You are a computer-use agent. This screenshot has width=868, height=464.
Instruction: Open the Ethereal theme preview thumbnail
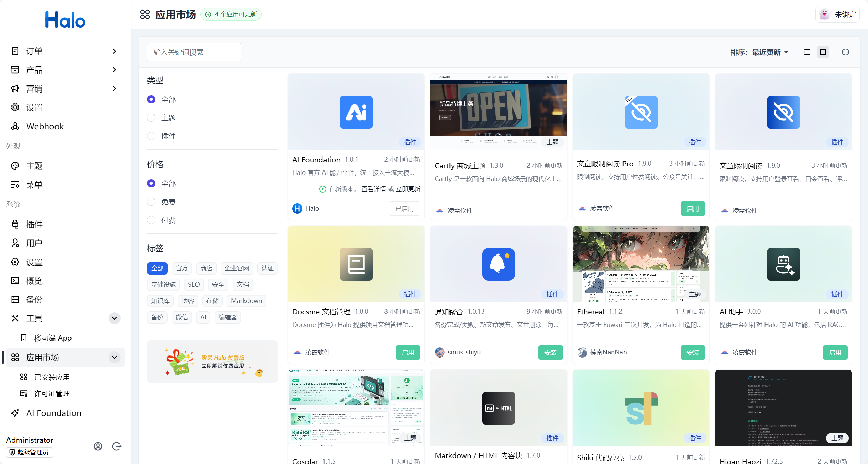click(x=641, y=264)
